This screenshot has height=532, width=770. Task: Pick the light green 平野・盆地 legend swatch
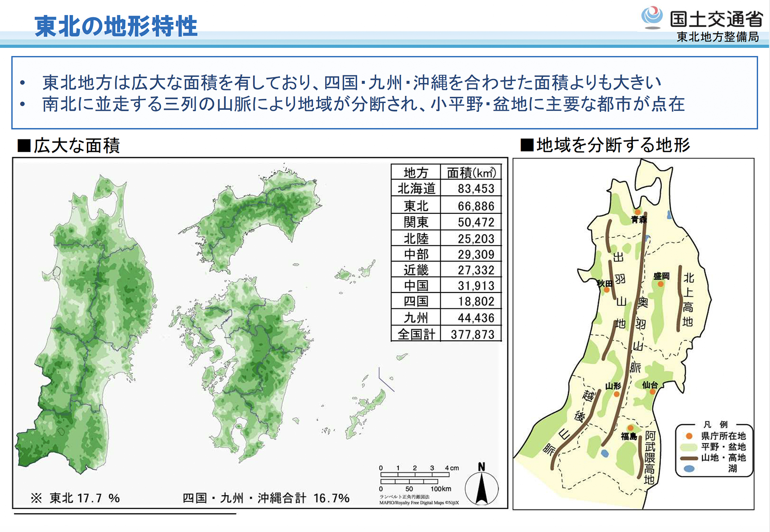coord(689,447)
